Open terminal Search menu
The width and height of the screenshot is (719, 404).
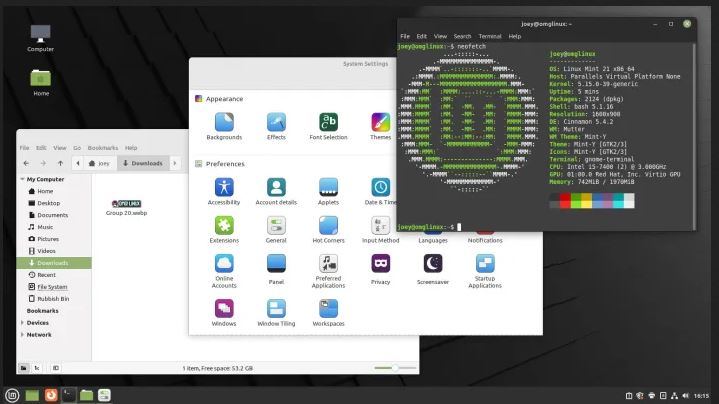coord(462,36)
